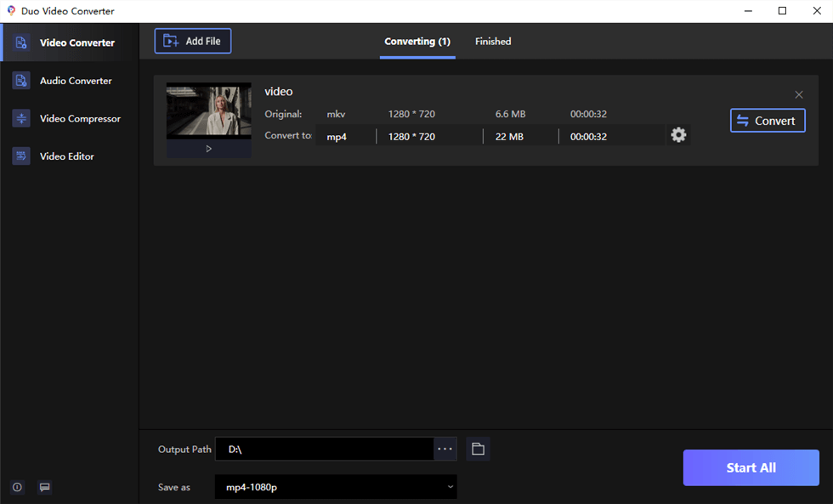Select the Converting (1) tab
This screenshot has height=504, width=833.
417,42
